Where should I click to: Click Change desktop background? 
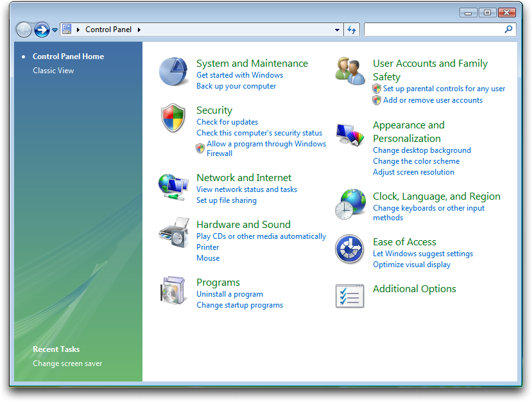pyautogui.click(x=422, y=150)
